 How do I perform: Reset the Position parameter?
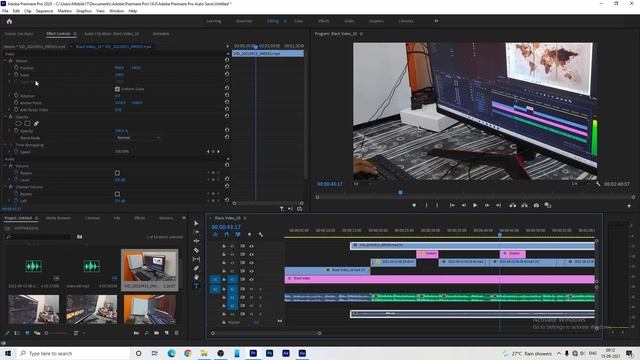click(227, 67)
